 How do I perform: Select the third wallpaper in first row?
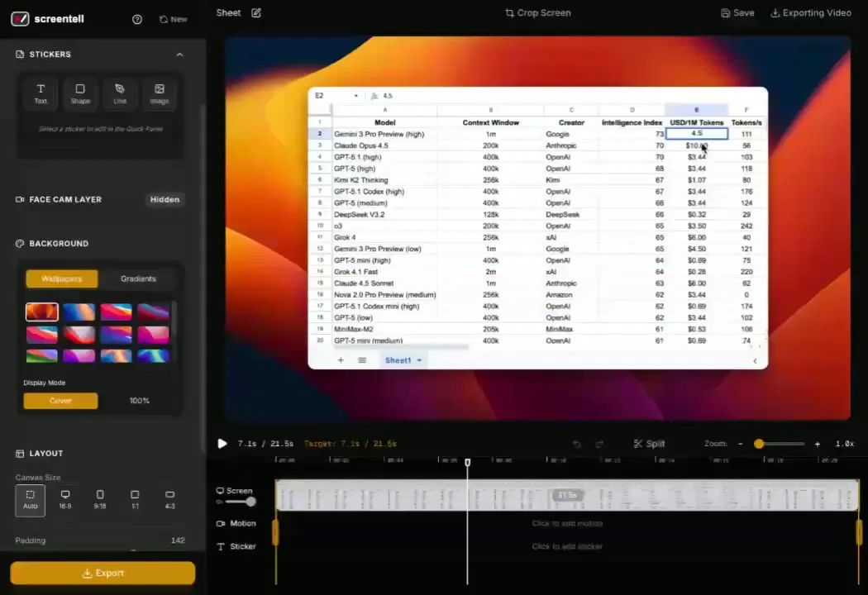pos(117,312)
